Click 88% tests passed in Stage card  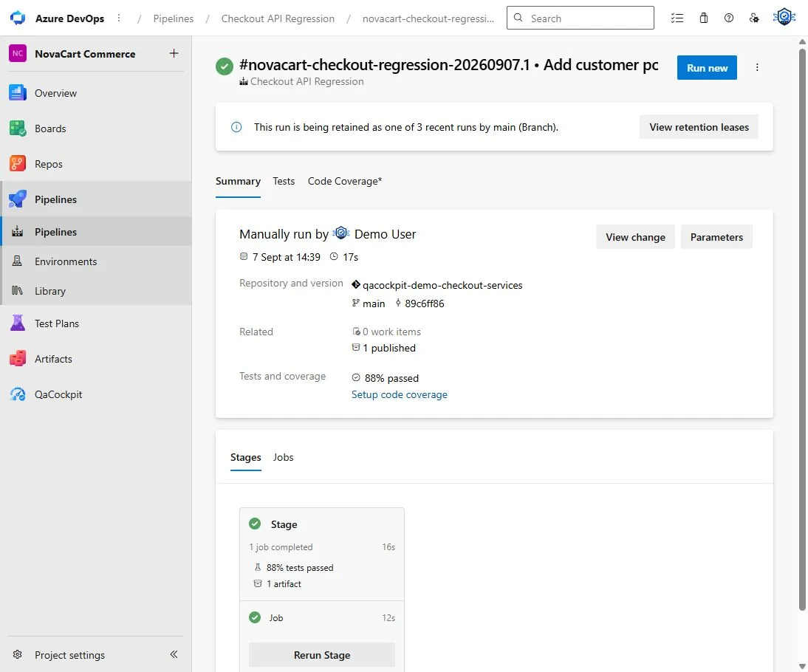point(300,568)
